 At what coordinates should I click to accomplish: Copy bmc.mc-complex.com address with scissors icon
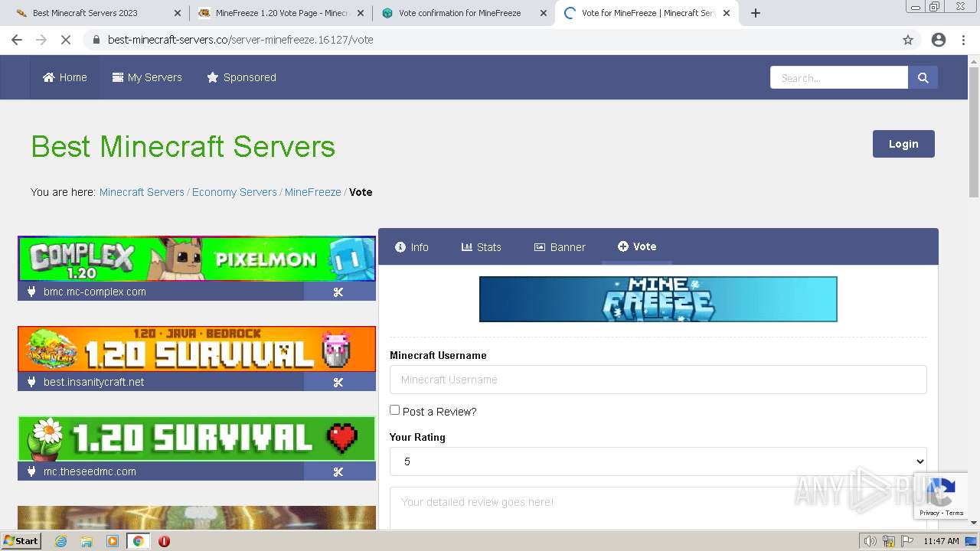pyautogui.click(x=338, y=292)
